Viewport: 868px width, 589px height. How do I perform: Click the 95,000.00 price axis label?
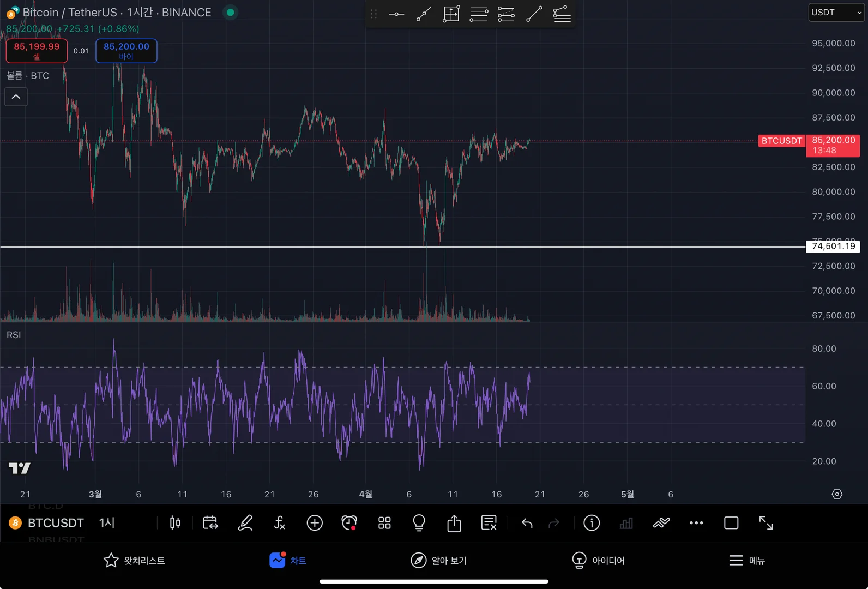834,43
